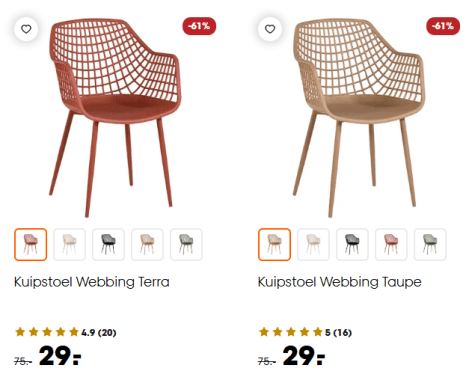475x383 pixels.
Task: Choose grey-green variant under Taupe chair
Action: click(430, 244)
